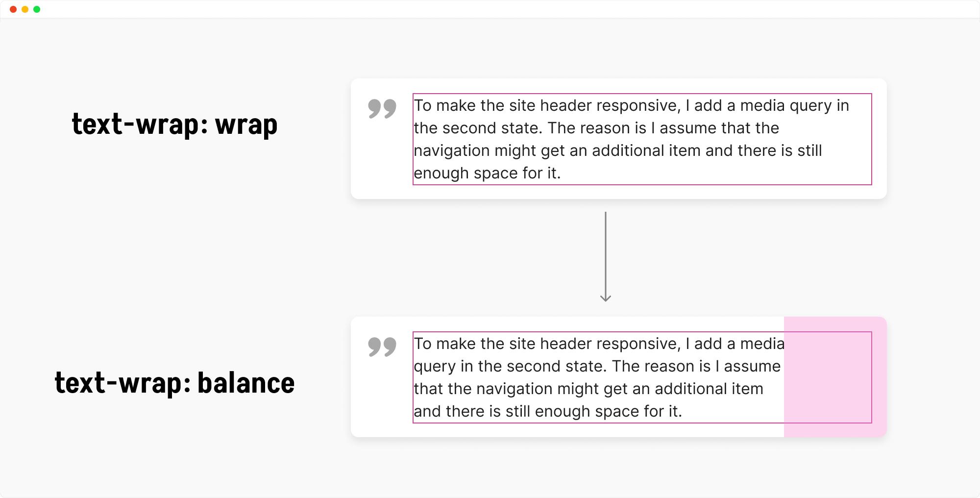Click 'To make the site header responsive' in top card
Image resolution: width=980 pixels, height=498 pixels.
click(x=547, y=105)
